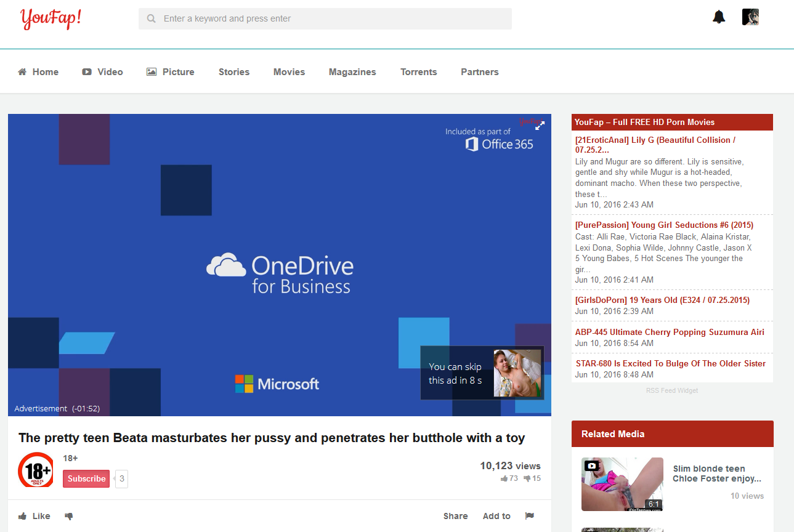
Task: Click the site logo in the header
Action: 51,18
